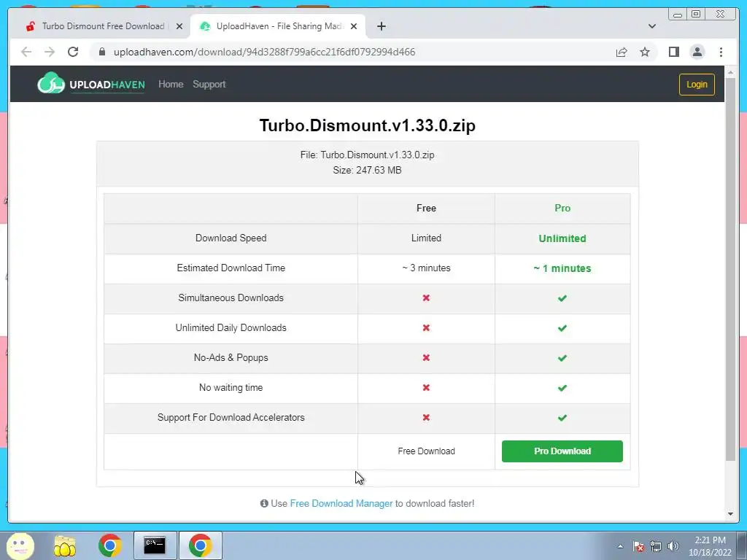Click the green check for No waiting time
Screen dimensions: 747x560
pos(562,388)
